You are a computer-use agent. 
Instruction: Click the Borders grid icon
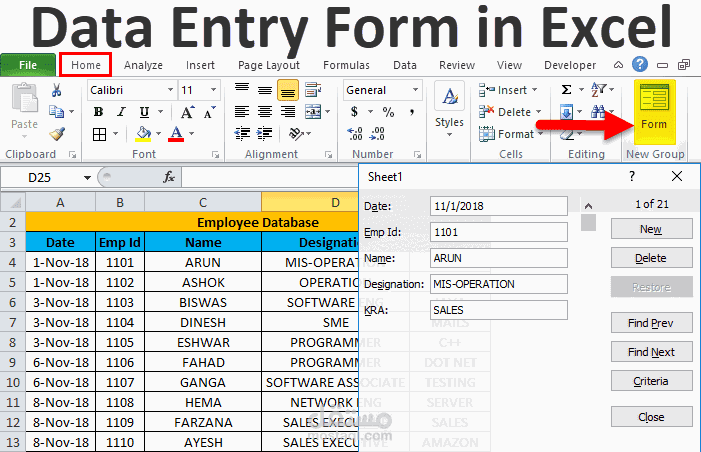pyautogui.click(x=99, y=134)
